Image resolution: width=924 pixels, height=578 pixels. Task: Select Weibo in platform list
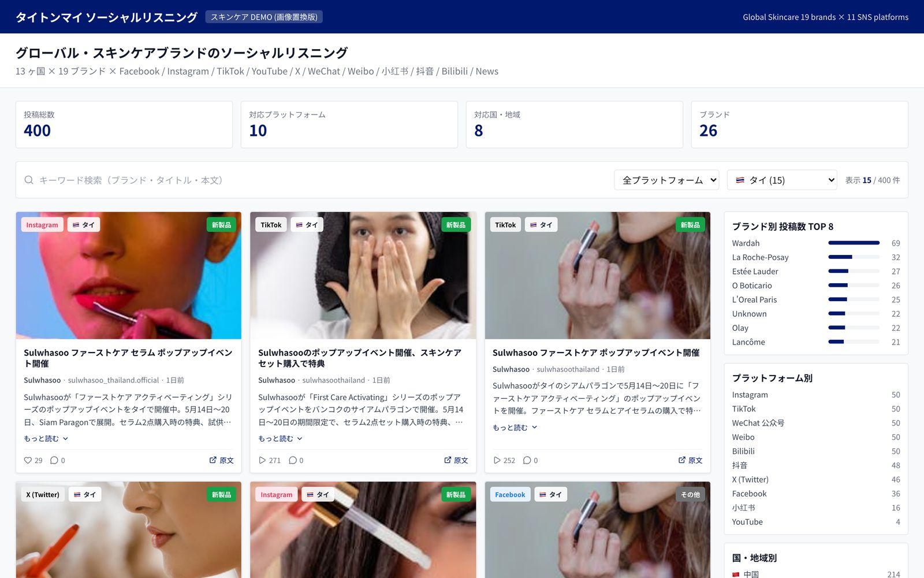coord(816,438)
